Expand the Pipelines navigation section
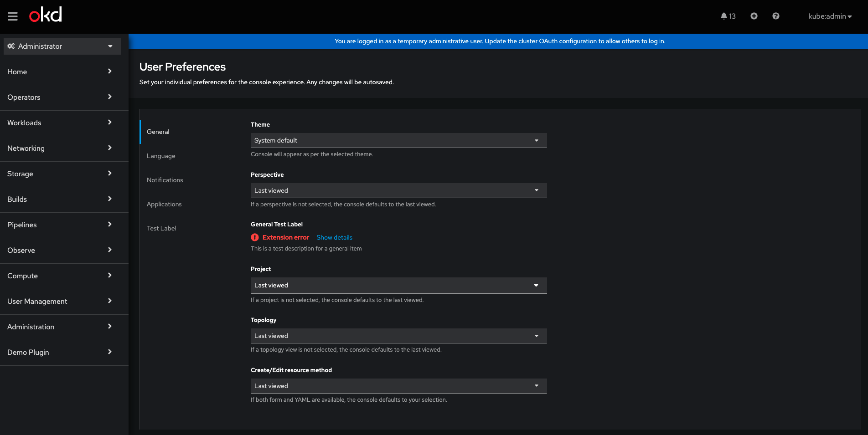The width and height of the screenshot is (868, 435). pyautogui.click(x=59, y=225)
